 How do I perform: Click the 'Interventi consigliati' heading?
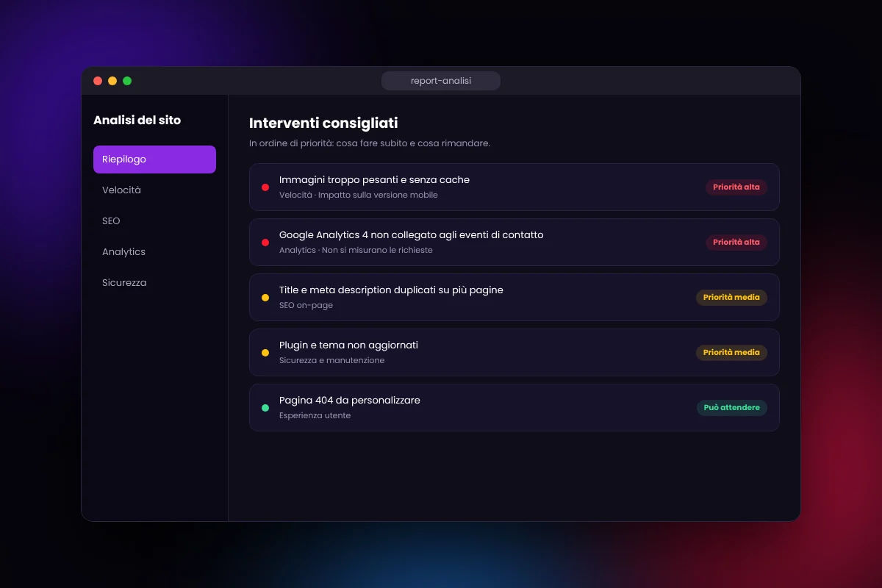click(x=323, y=123)
